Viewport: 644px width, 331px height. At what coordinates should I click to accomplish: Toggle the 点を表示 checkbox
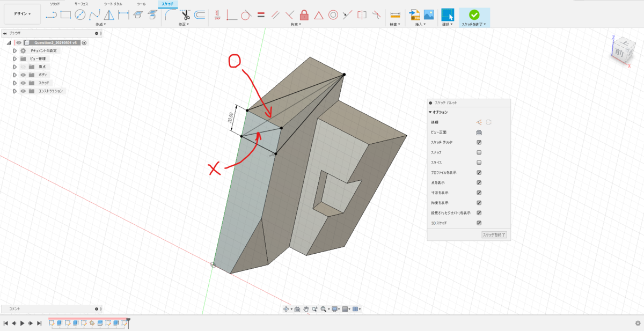(x=479, y=183)
